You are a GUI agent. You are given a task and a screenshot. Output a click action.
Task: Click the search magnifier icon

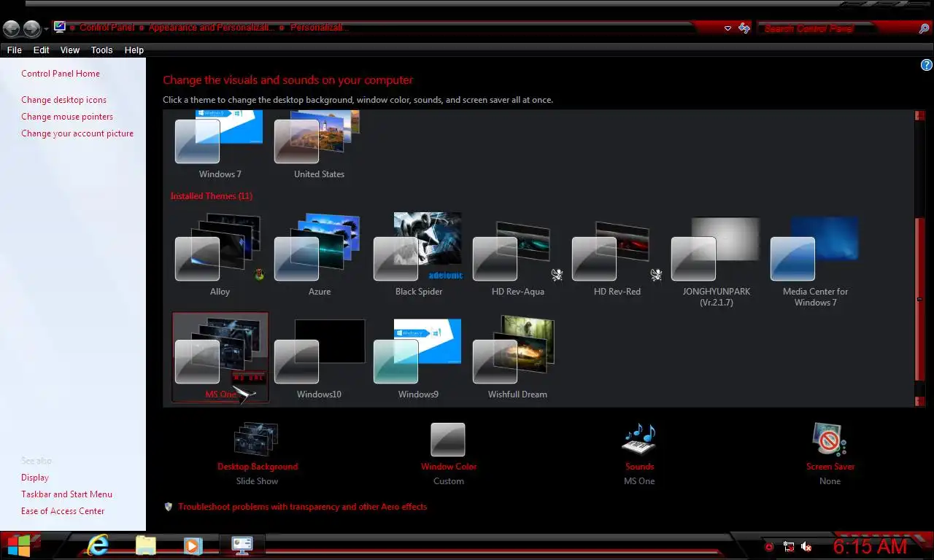(x=924, y=28)
